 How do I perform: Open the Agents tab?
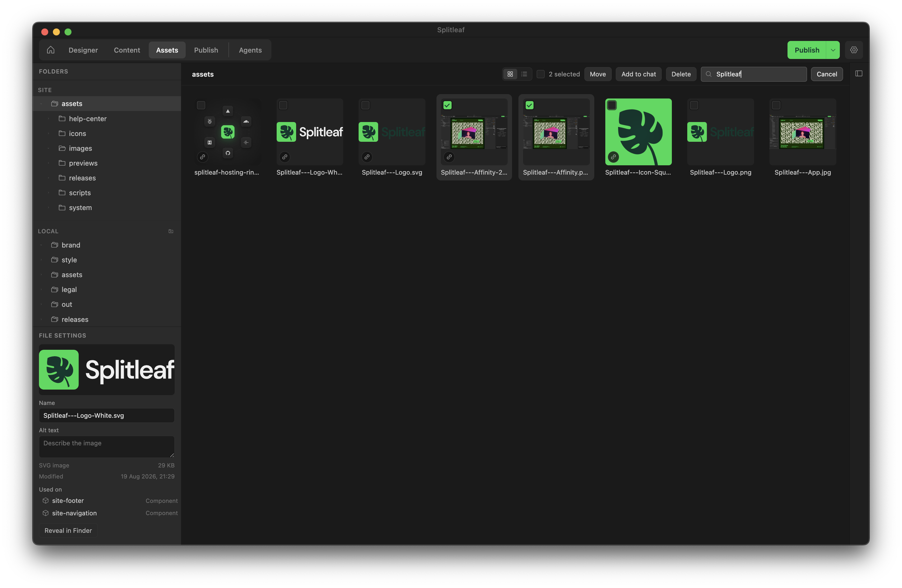[x=250, y=50]
